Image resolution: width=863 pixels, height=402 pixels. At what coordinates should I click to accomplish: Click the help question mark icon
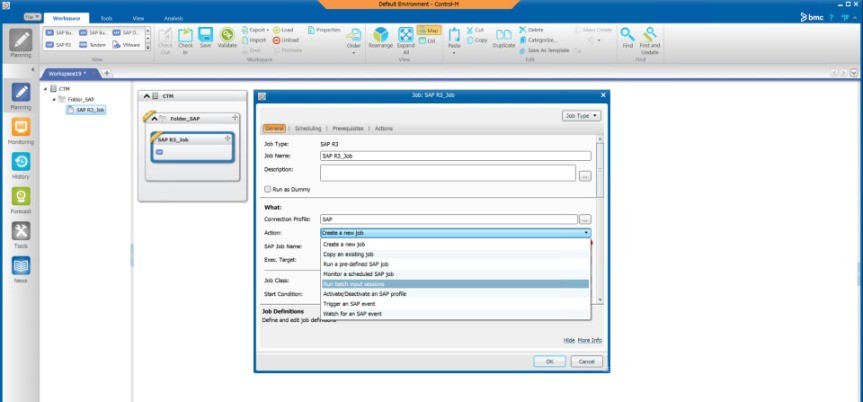click(832, 18)
